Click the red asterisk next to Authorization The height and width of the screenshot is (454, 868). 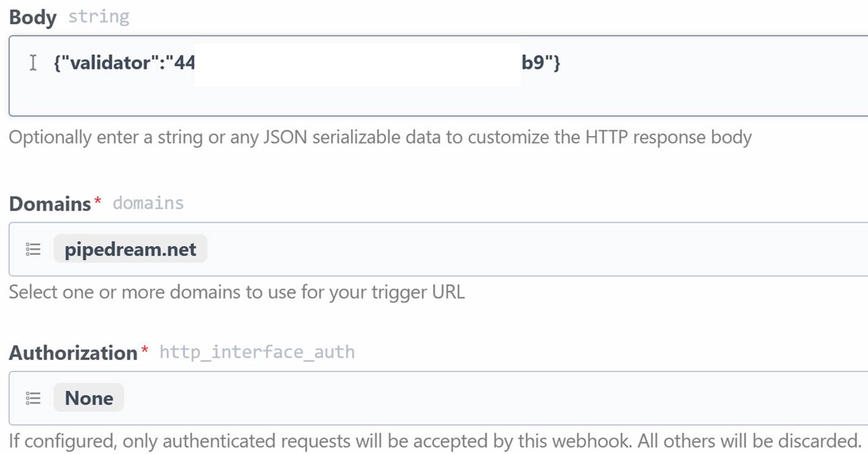point(145,349)
